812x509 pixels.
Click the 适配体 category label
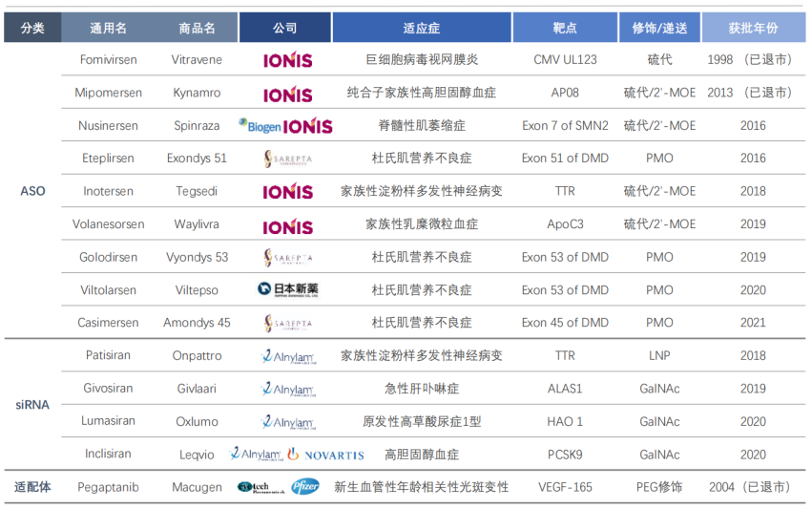[x=32, y=487]
